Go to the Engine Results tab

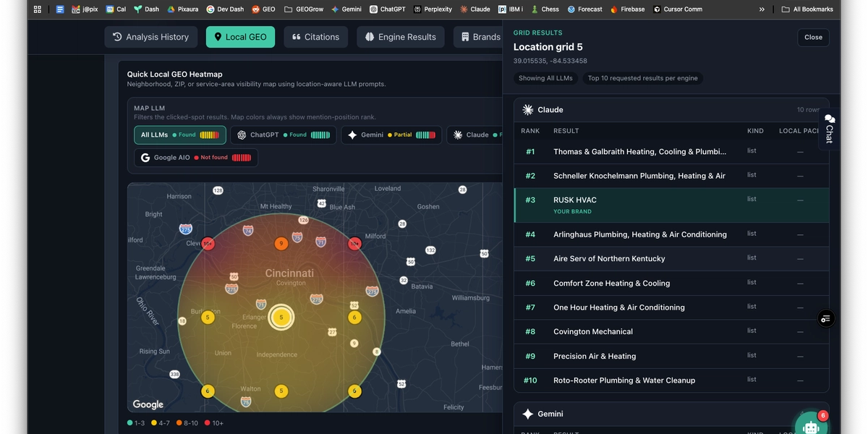pyautogui.click(x=401, y=37)
